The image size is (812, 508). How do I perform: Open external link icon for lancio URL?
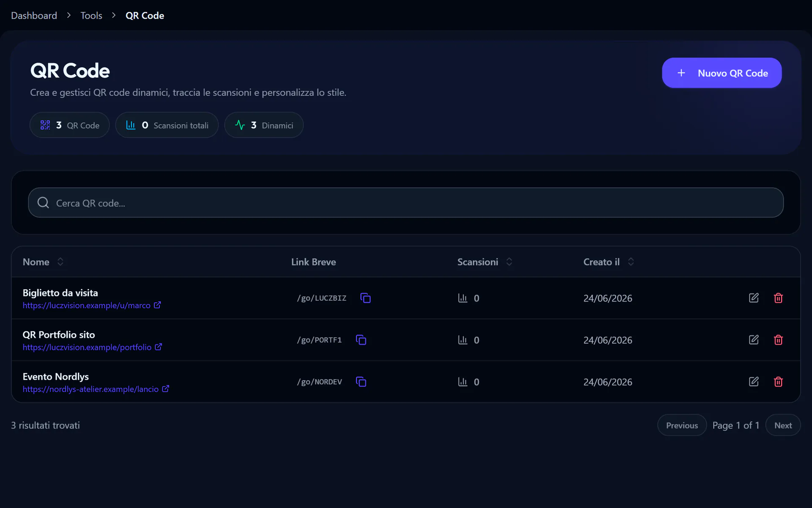coord(166,389)
